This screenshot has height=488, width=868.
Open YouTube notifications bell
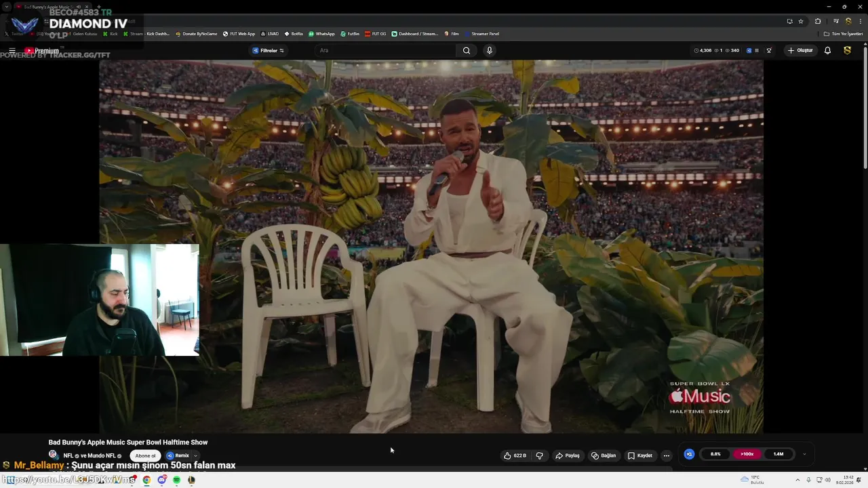[827, 50]
